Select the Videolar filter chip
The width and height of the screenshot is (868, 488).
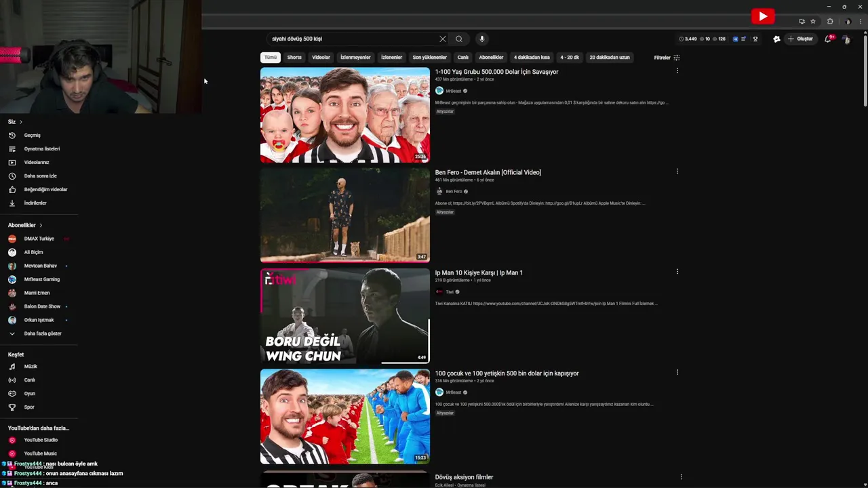coord(321,58)
